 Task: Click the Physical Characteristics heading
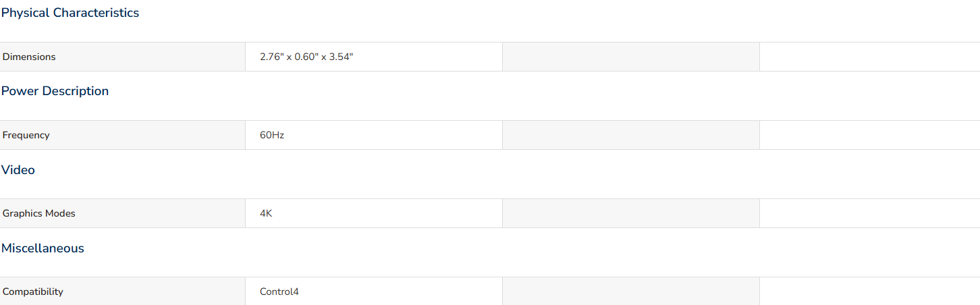pos(70,13)
